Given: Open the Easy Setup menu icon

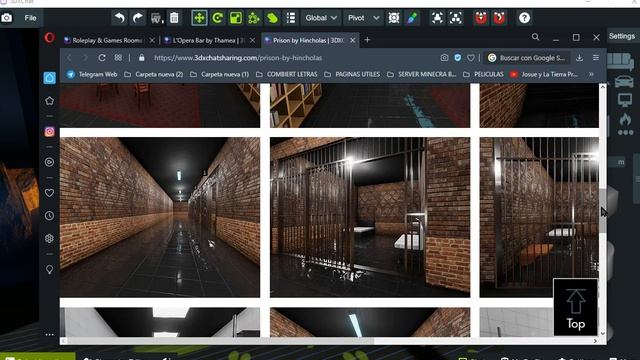Looking at the screenshot, I should click(596, 58).
